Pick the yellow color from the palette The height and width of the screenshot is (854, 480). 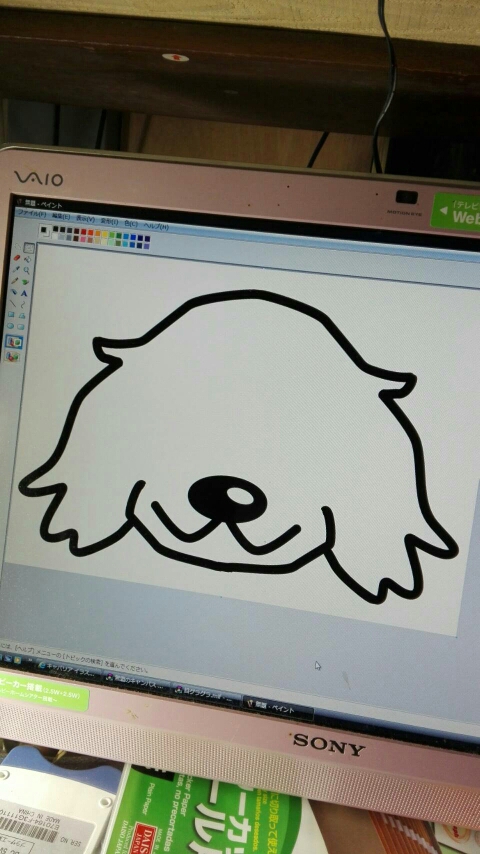[105, 234]
